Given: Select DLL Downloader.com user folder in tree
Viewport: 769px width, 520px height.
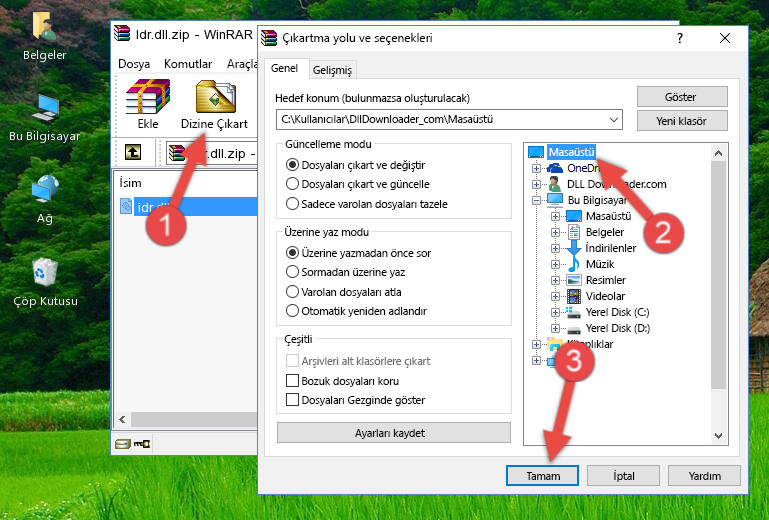Looking at the screenshot, I should coord(616,184).
